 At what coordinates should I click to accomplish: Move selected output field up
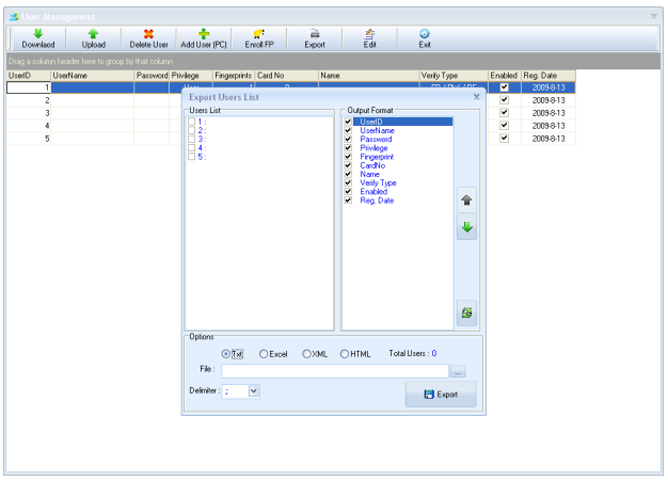[466, 200]
